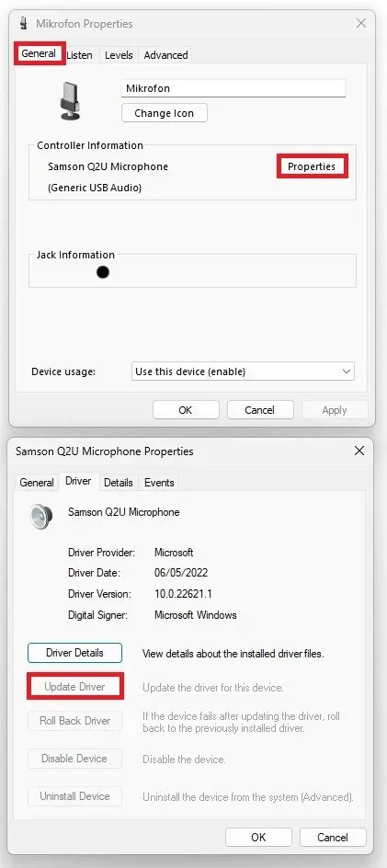The image size is (387, 868).
Task: Click Cancel in Mikrofon Properties
Action: pyautogui.click(x=259, y=410)
